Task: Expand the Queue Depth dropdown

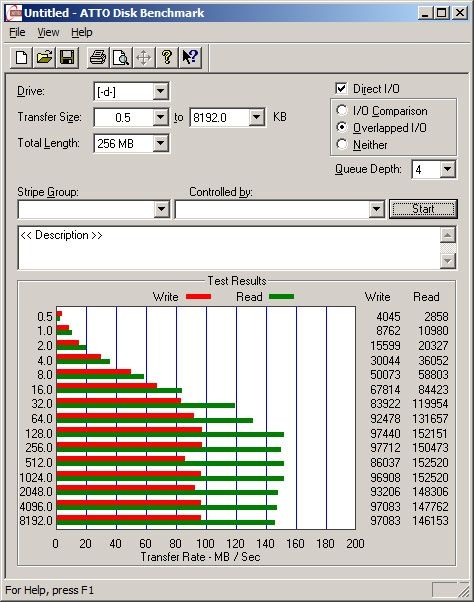Action: pyautogui.click(x=448, y=169)
